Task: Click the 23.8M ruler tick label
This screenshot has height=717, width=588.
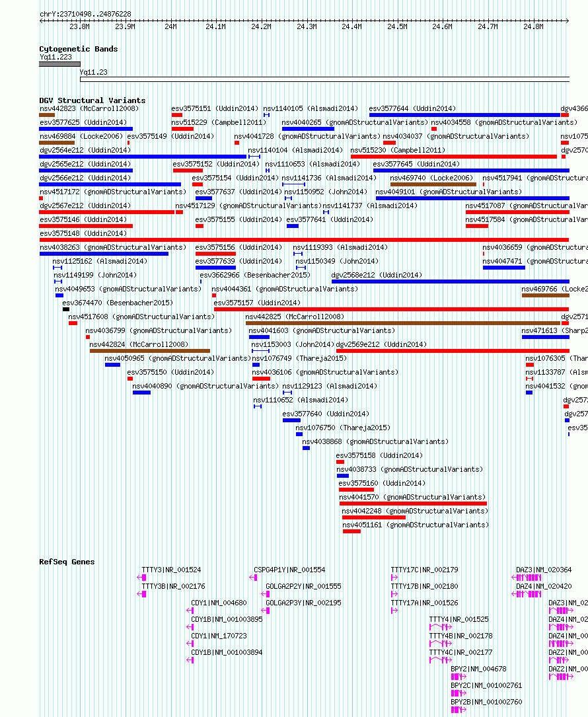Action: (79, 26)
